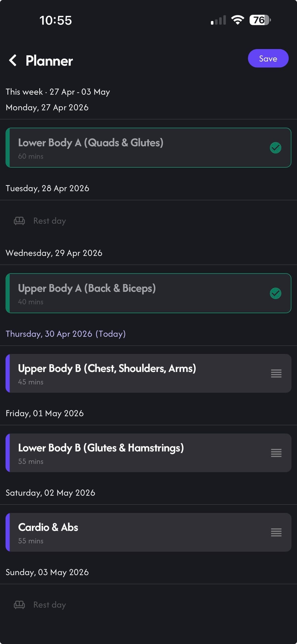Toggle Upper Body A completed checkmark
Viewport: 297px width, 644px height.
[275, 293]
